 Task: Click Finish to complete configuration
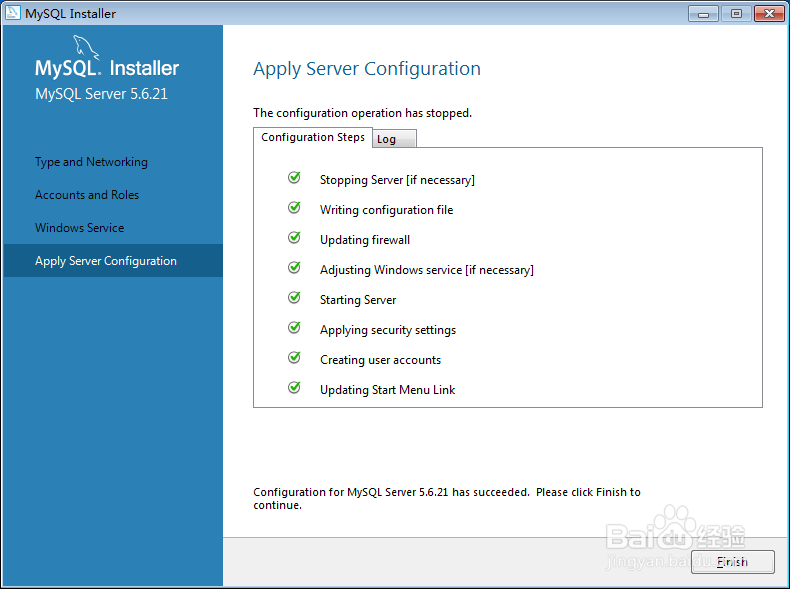[733, 562]
